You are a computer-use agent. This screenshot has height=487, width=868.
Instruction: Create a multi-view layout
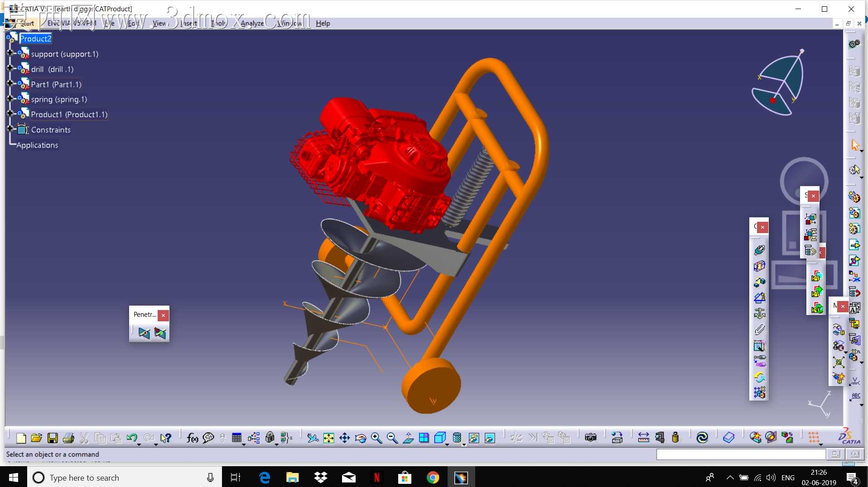click(424, 438)
